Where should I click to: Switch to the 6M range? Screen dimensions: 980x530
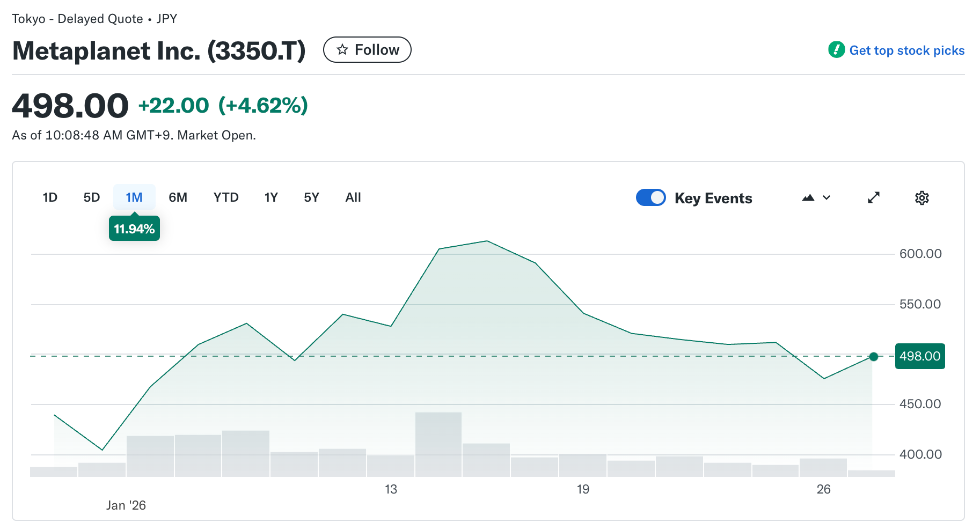coord(178,197)
